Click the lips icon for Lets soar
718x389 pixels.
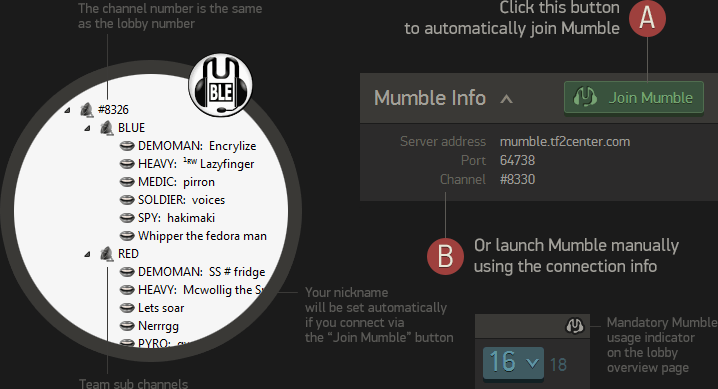127,308
